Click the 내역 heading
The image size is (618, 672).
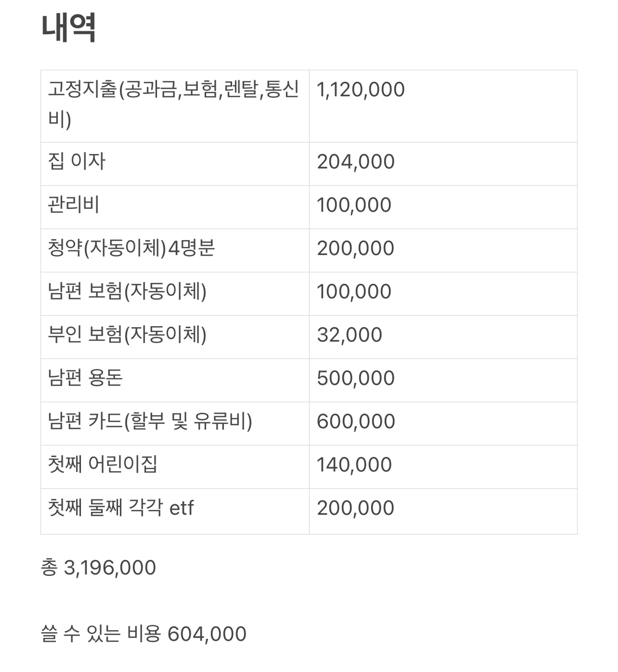click(x=69, y=27)
